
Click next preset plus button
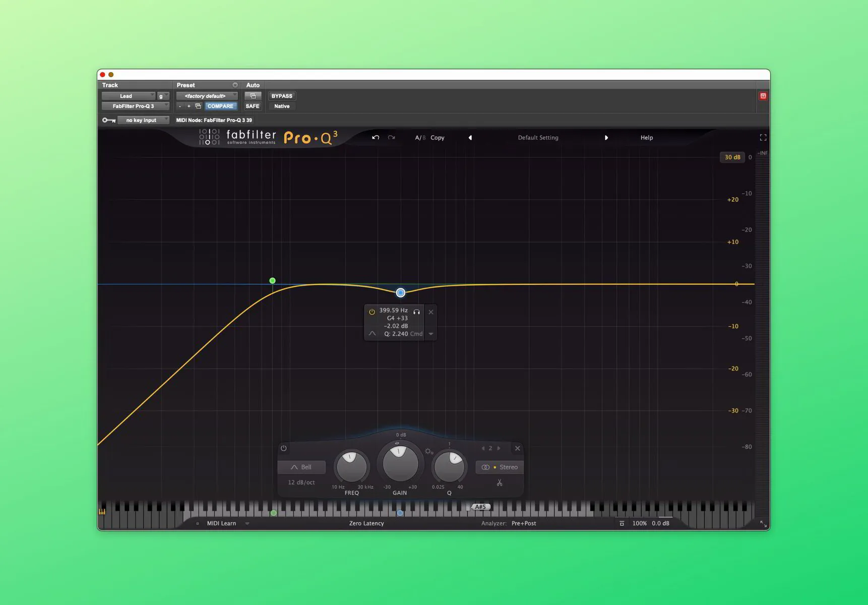[189, 106]
